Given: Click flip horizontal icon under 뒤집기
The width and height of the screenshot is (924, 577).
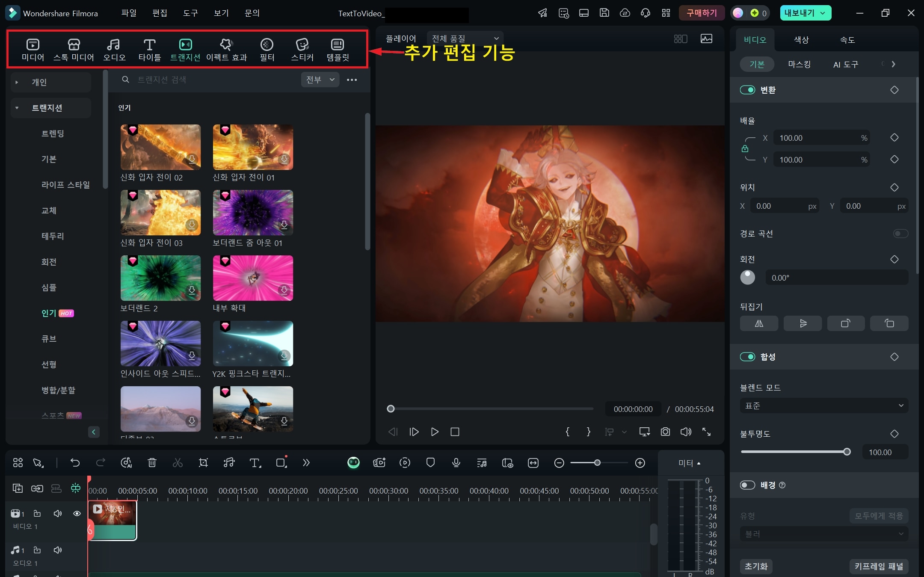Looking at the screenshot, I should (759, 323).
